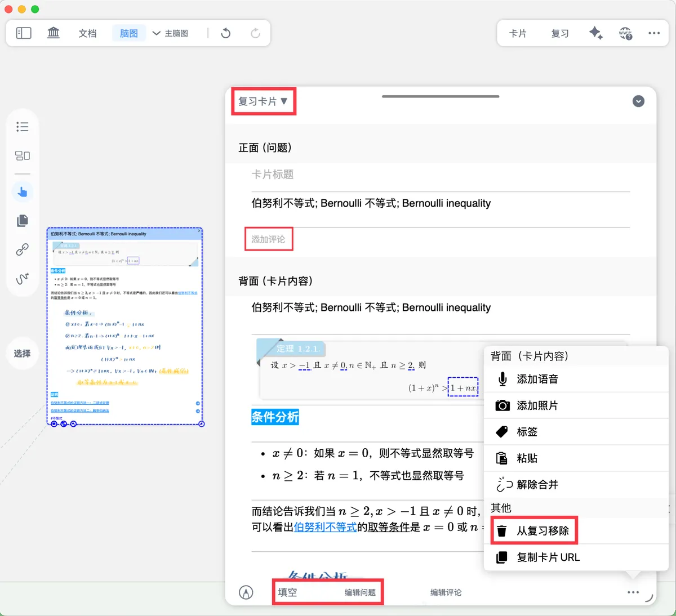Click the round swap icon under mind map card
The width and height of the screenshot is (676, 616).
(64, 424)
